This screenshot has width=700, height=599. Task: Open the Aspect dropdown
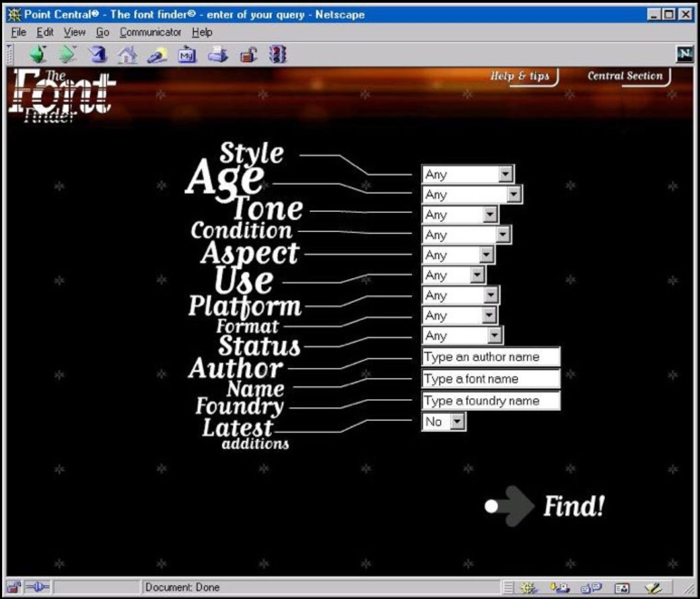click(458, 255)
